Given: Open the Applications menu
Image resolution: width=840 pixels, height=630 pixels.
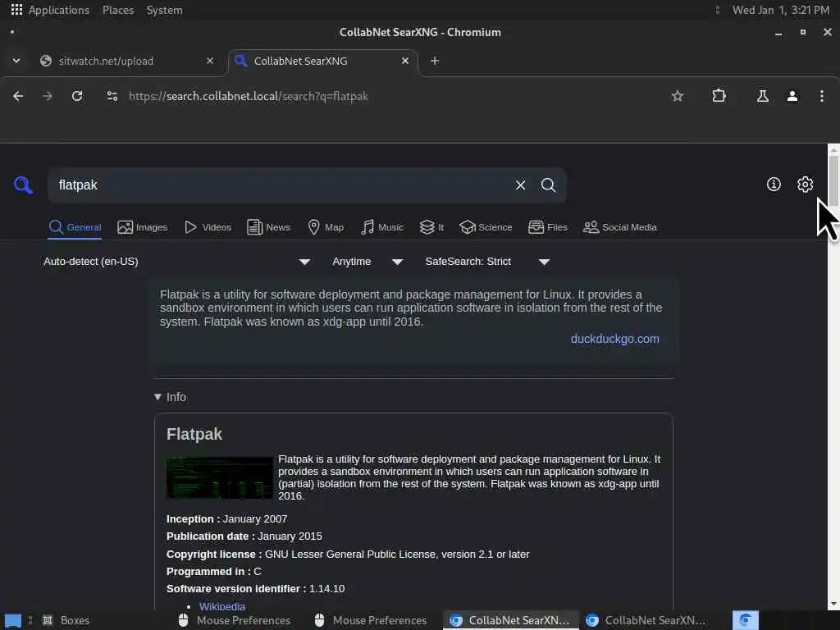Looking at the screenshot, I should point(51,10).
